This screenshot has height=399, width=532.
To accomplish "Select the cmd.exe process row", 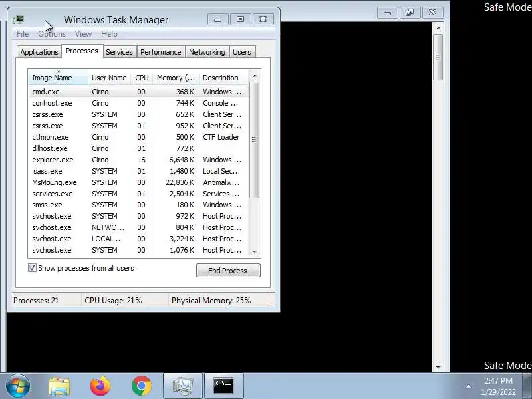I will pyautogui.click(x=138, y=92).
